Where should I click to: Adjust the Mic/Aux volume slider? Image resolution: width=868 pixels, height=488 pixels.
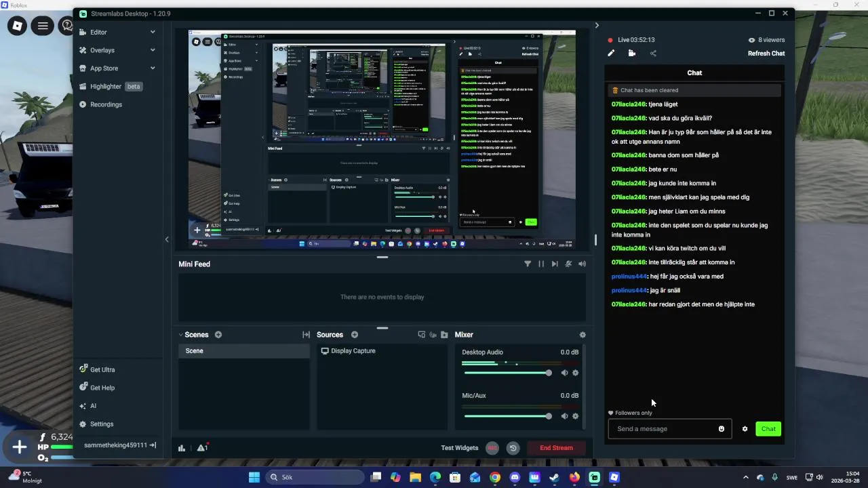click(x=507, y=416)
